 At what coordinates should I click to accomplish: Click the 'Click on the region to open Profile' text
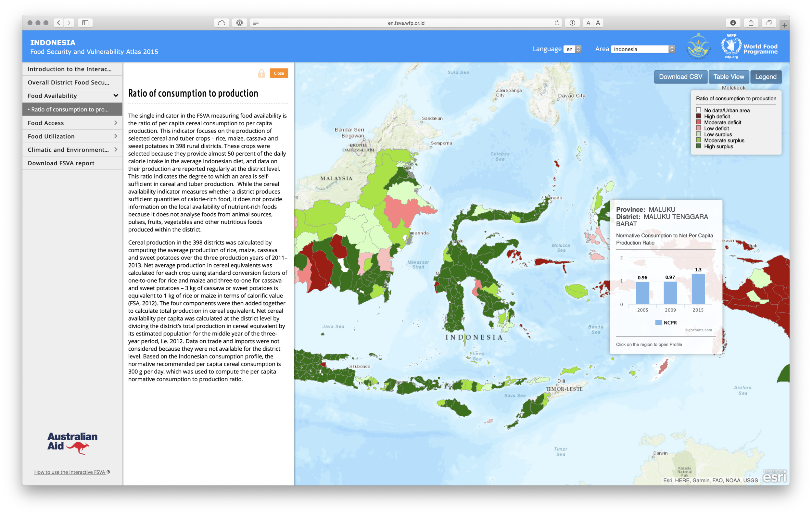point(649,345)
